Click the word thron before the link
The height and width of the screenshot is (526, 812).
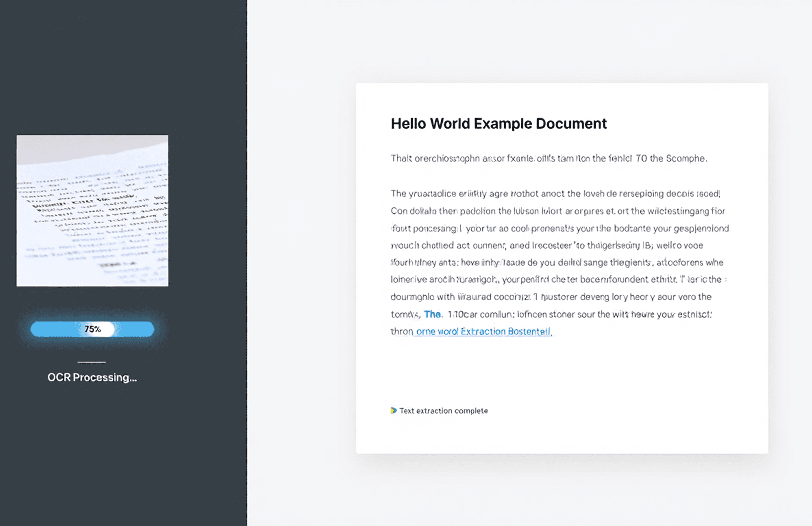tap(402, 332)
